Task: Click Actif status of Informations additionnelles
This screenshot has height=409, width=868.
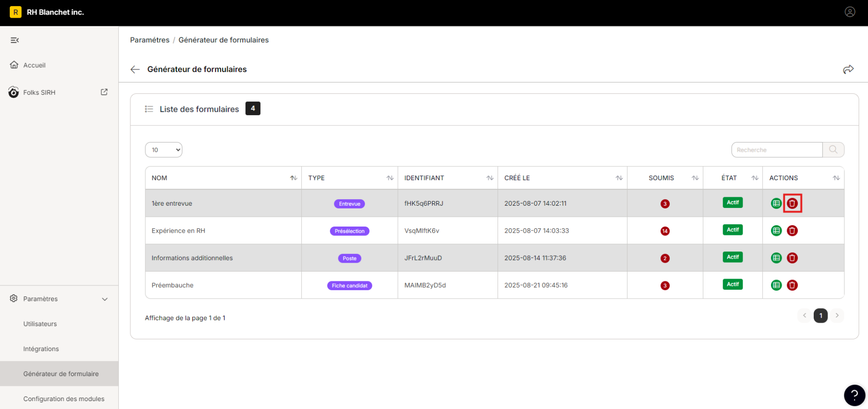Action: tap(733, 257)
